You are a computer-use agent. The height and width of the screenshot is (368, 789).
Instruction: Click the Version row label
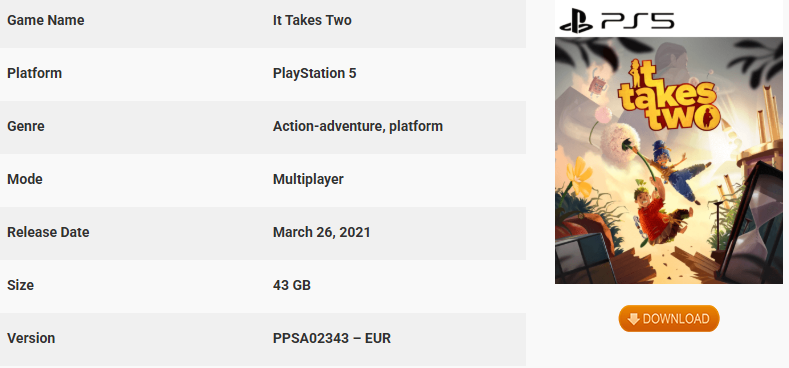(x=31, y=338)
